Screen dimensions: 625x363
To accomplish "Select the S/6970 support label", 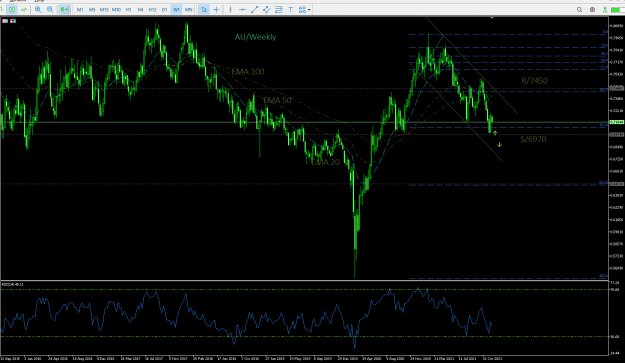I will click(x=533, y=139).
